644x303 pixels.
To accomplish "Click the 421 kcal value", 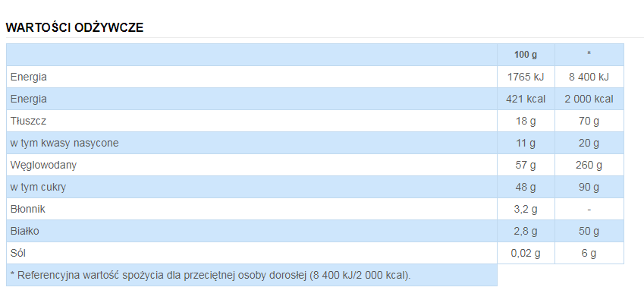I will [526, 99].
